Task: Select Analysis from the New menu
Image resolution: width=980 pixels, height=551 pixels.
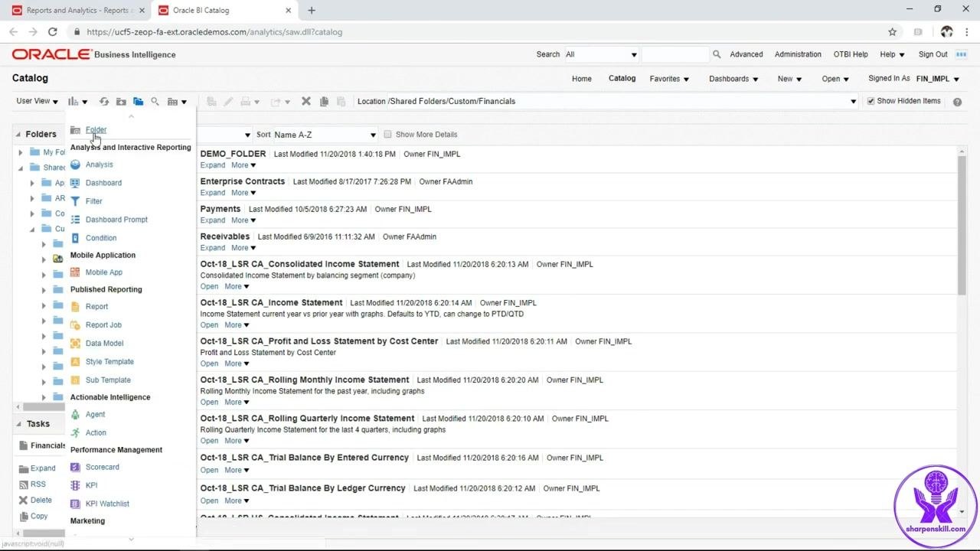Action: (99, 165)
